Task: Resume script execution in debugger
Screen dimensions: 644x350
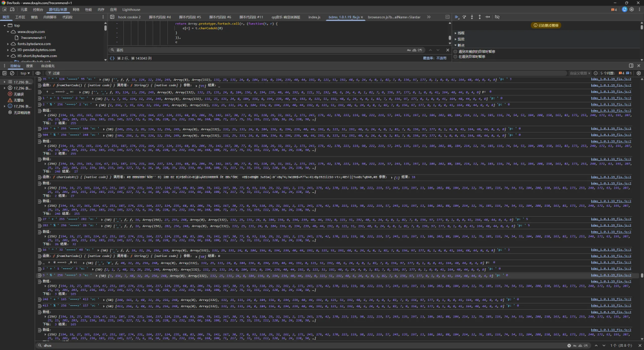Action: tap(457, 18)
